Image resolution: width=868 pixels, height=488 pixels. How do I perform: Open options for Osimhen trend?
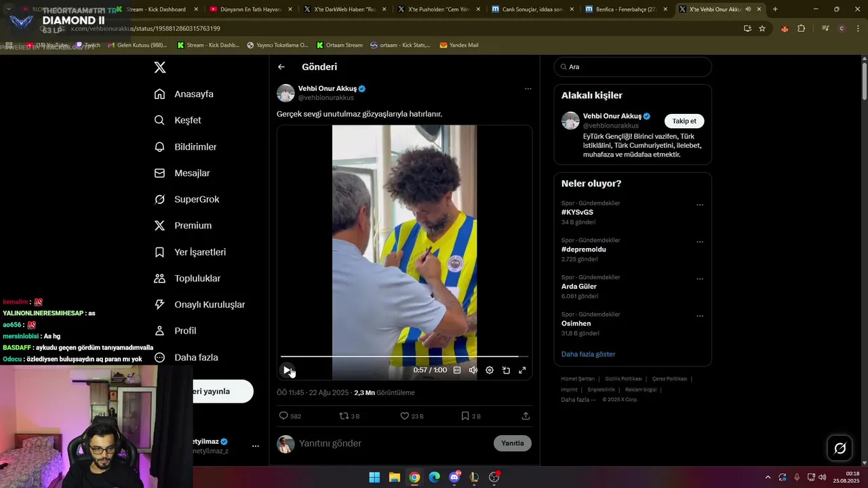[700, 316]
